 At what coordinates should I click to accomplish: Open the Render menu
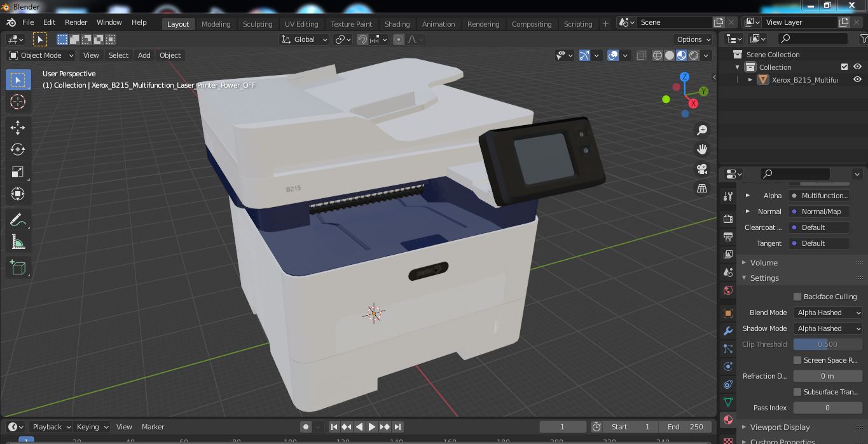pyautogui.click(x=76, y=22)
